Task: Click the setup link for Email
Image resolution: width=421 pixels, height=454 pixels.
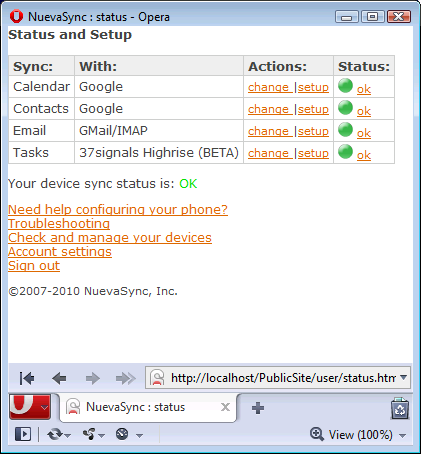Action: pyautogui.click(x=313, y=131)
